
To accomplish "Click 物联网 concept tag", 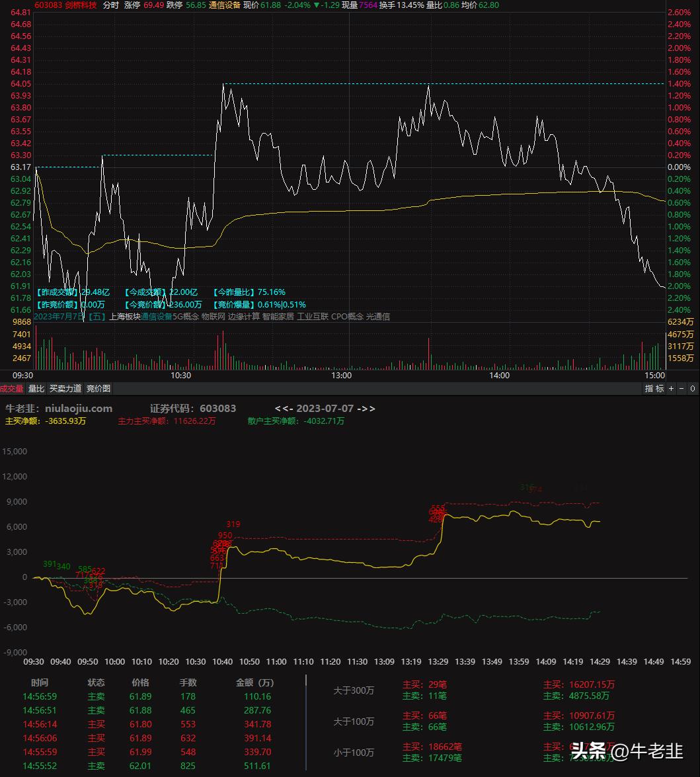I will tap(213, 316).
